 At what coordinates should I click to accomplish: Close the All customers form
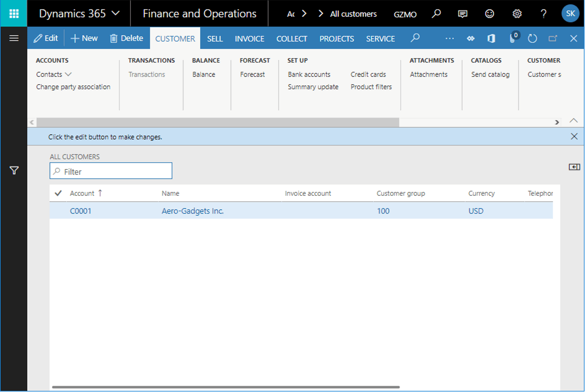coord(574,39)
